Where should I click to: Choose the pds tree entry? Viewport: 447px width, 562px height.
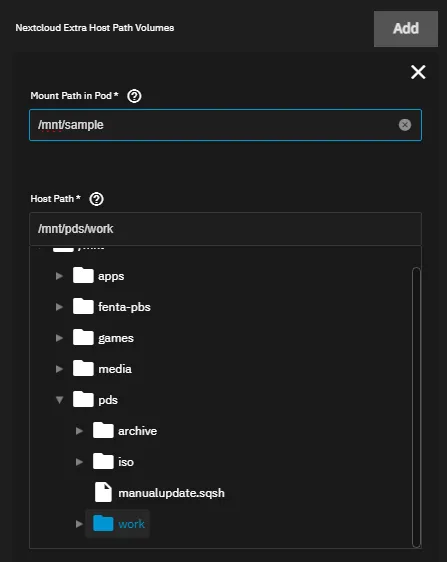(x=108, y=400)
